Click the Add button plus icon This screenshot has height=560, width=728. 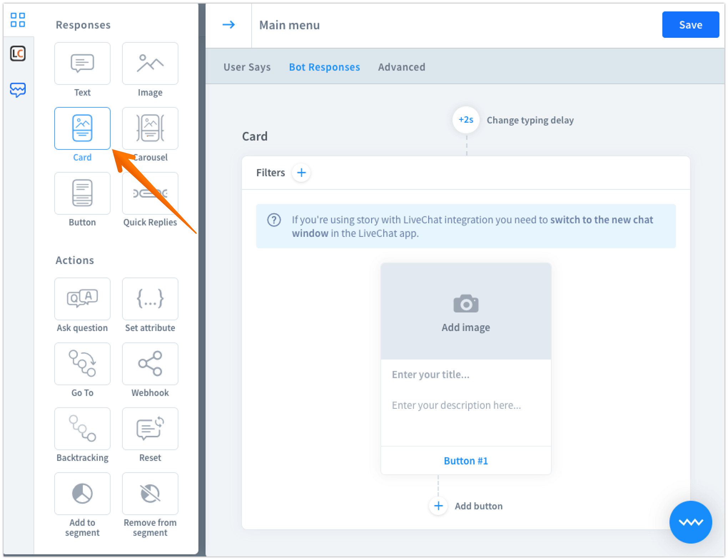438,506
